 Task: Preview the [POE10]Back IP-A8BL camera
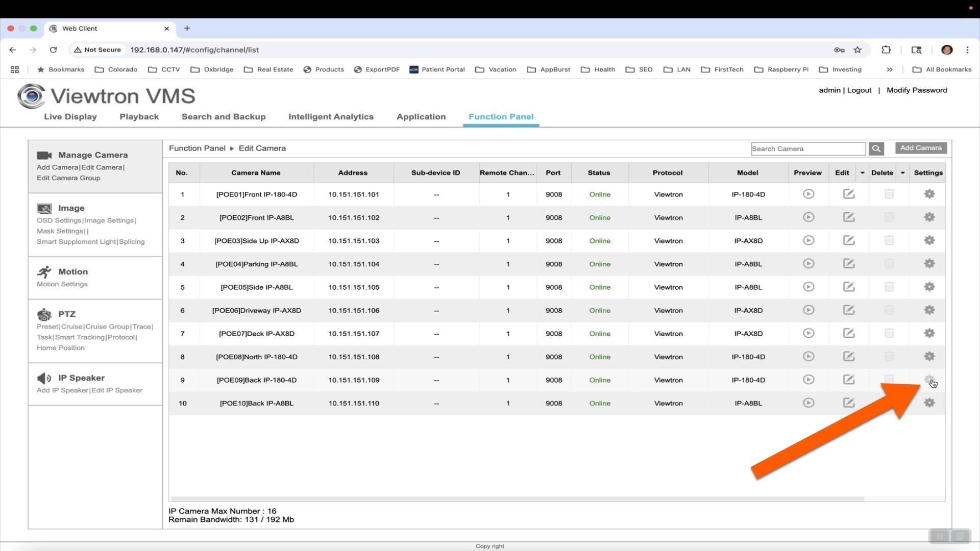click(x=808, y=403)
